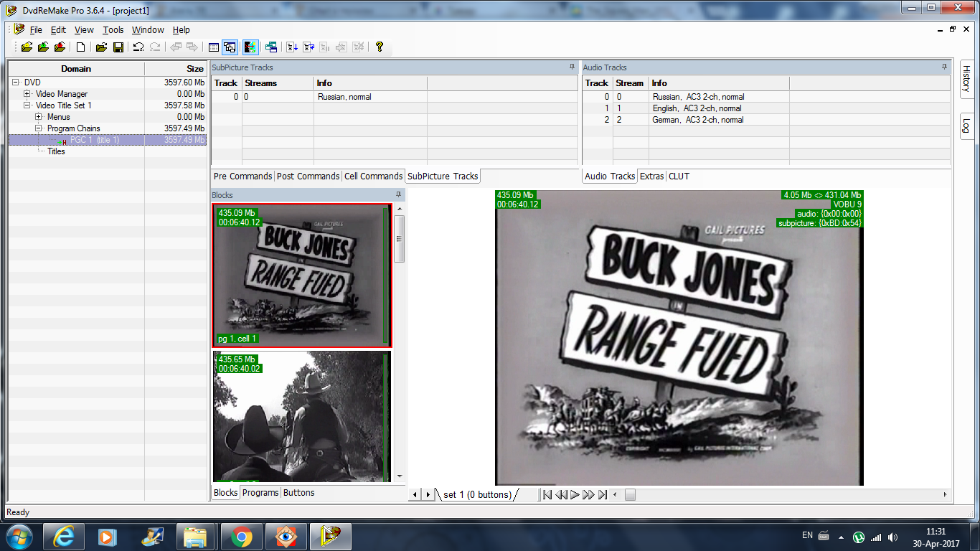Open the File menu
Viewport: 980px width, 551px height.
click(x=36, y=30)
